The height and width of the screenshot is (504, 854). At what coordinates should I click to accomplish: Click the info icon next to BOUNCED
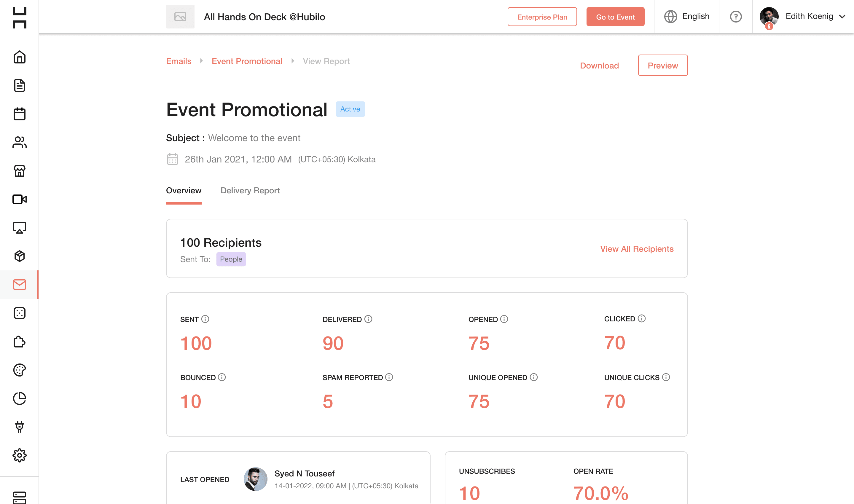tap(222, 377)
